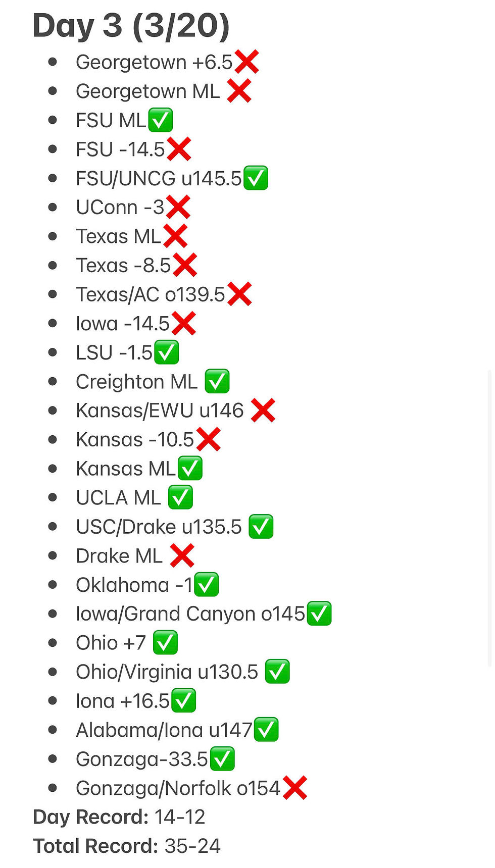Viewport: 495px width, 868px height.
Task: Click the green check beside FSU/UNCG u145.5
Action: [256, 178]
